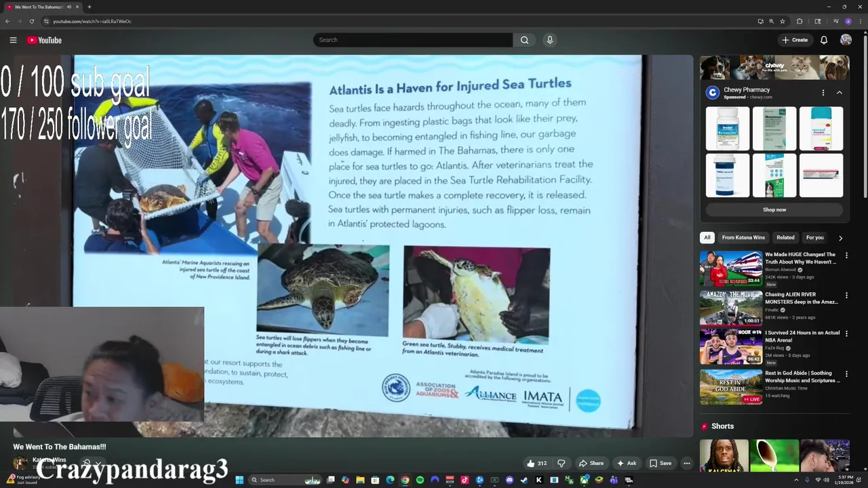Open more actions ellipsis below video
This screenshot has height=488, width=868.
687,464
